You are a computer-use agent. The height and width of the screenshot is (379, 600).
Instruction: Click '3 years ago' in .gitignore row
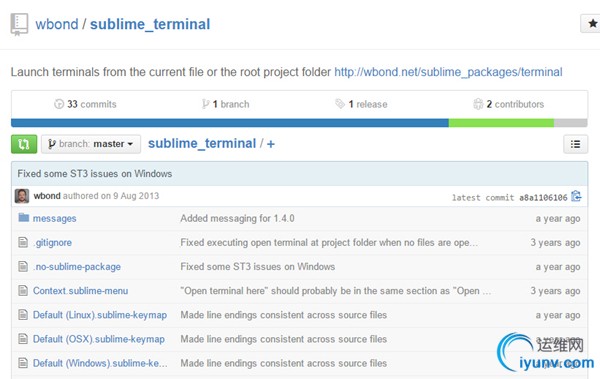(x=555, y=243)
